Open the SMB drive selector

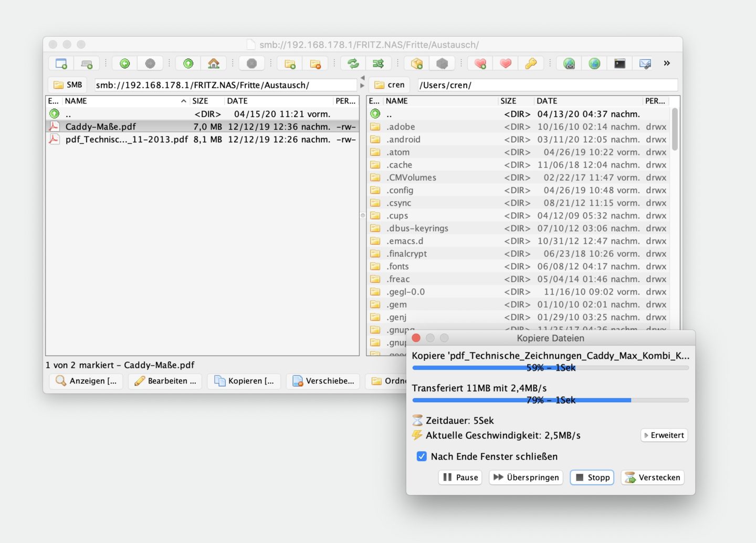[x=68, y=85]
